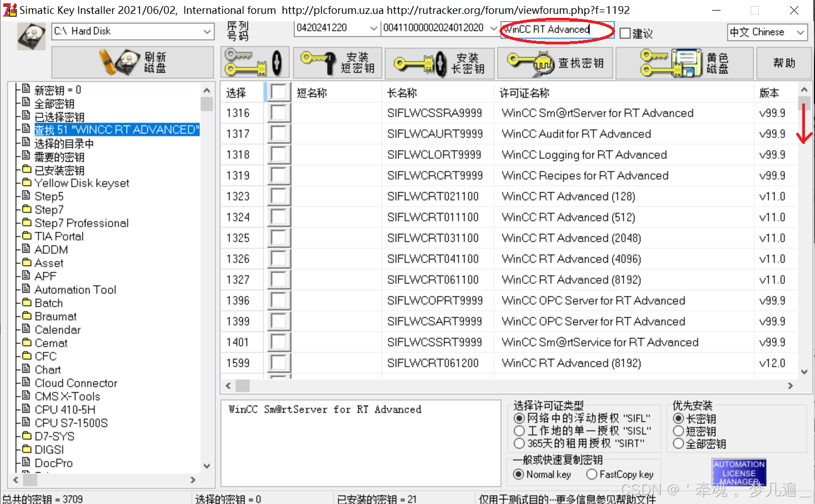Select the FastCopy key option
The height and width of the screenshot is (504, 815).
[591, 474]
